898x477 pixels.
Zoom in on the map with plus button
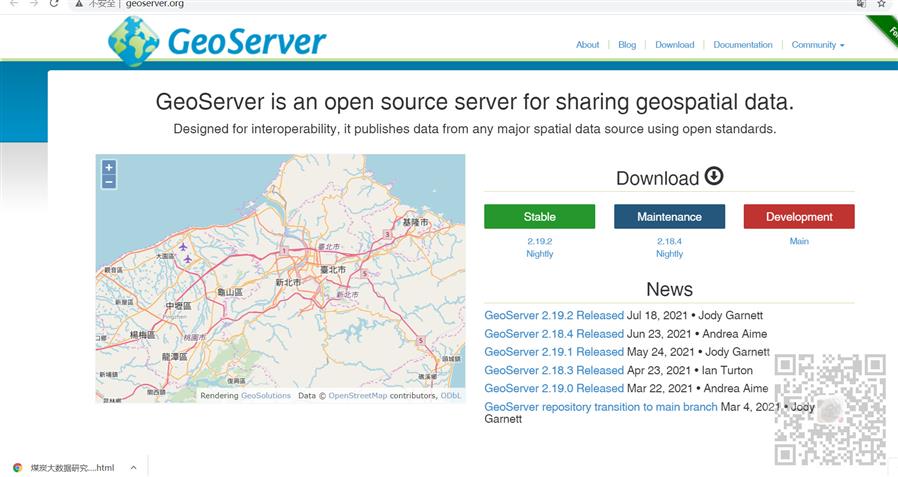click(109, 167)
